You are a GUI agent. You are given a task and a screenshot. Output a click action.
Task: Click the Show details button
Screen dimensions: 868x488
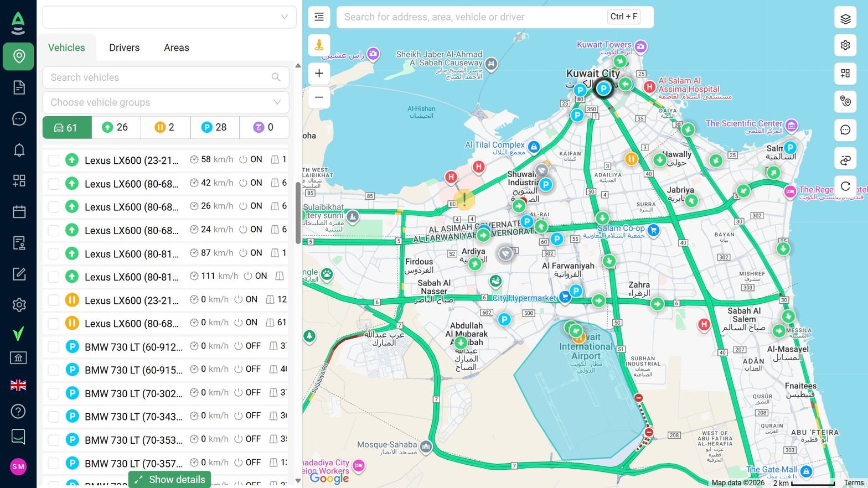[170, 479]
